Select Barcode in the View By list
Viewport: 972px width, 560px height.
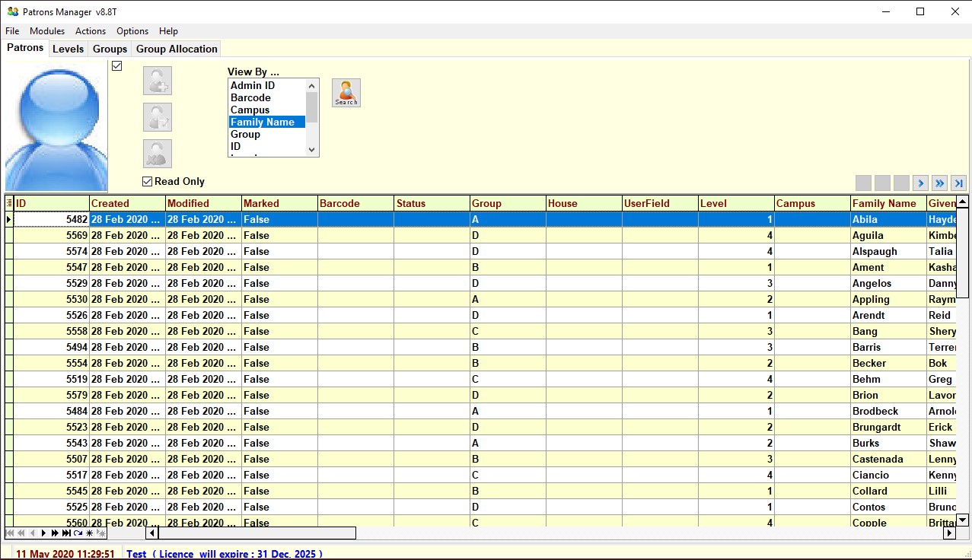pos(249,97)
